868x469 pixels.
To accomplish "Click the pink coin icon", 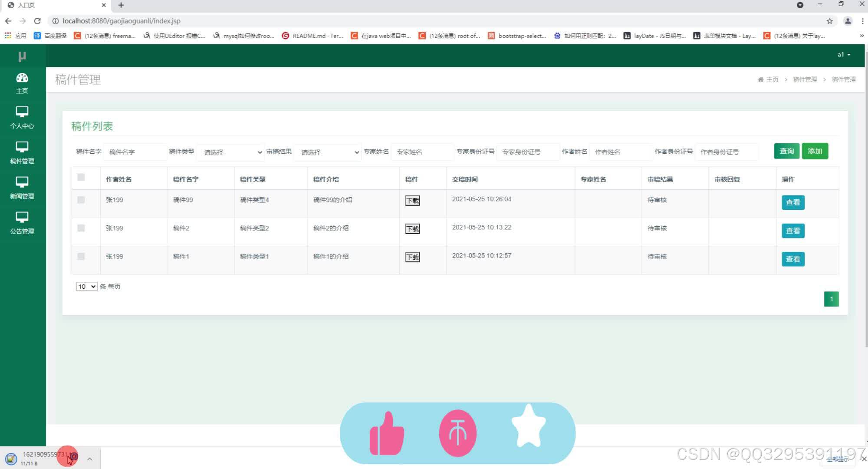I will coord(457,433).
